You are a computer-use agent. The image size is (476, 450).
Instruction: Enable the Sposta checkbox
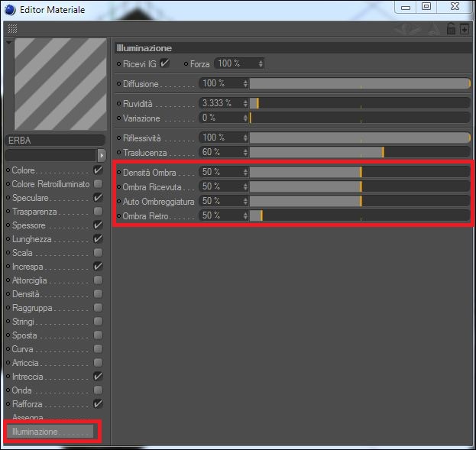tap(98, 335)
